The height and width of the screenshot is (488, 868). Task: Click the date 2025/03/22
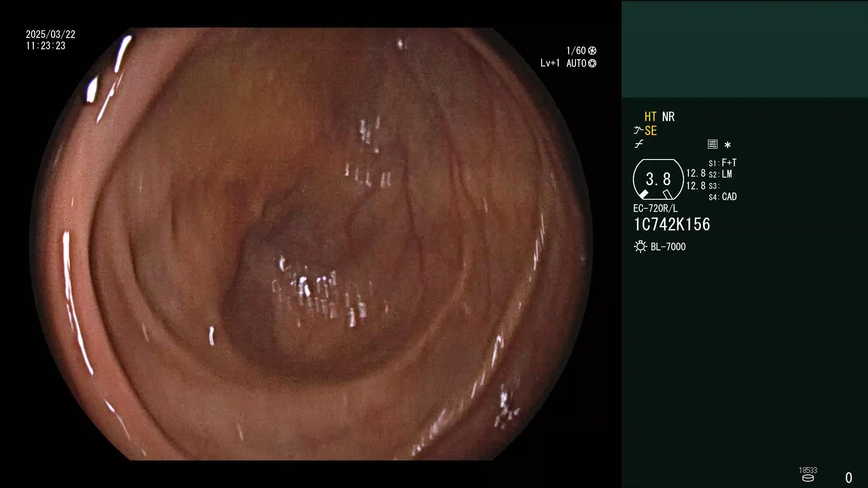(51, 34)
